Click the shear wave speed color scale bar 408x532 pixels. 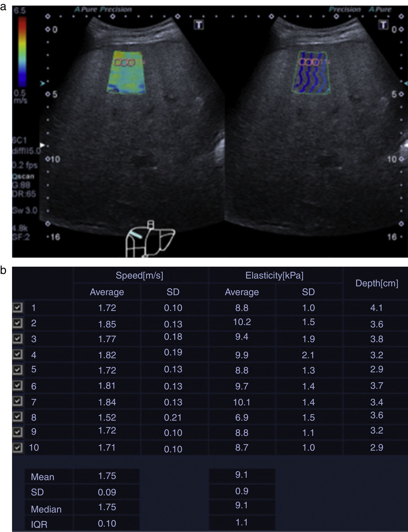pyautogui.click(x=22, y=51)
